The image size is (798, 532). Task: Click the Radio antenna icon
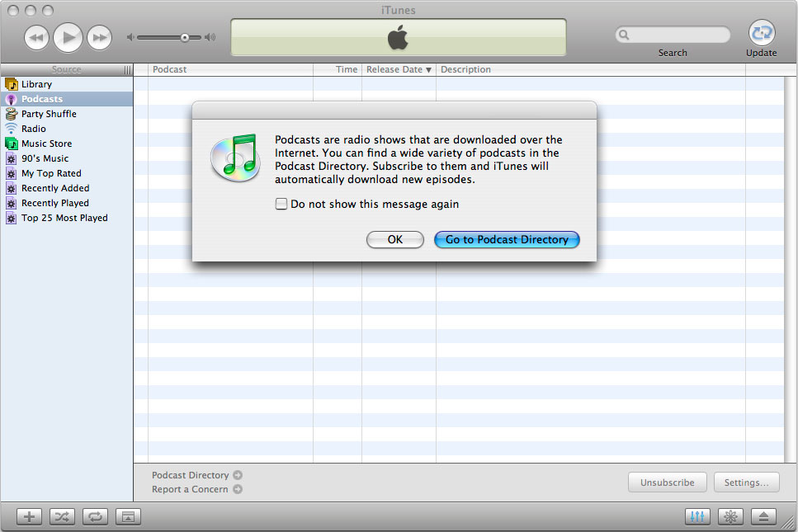(12, 129)
